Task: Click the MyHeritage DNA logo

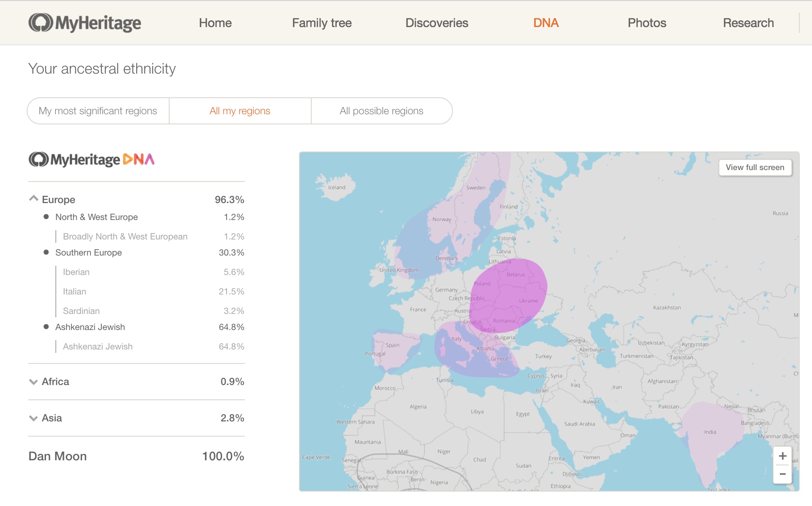Action: [x=91, y=159]
